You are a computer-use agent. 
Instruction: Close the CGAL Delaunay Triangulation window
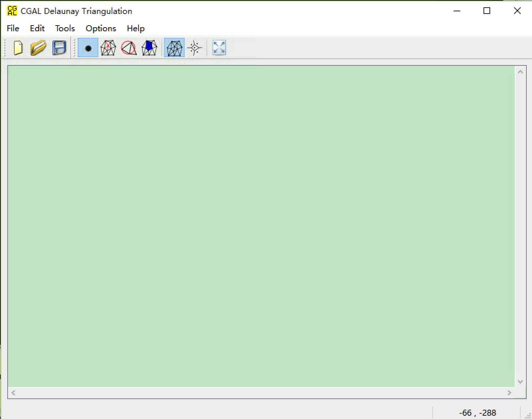(517, 11)
